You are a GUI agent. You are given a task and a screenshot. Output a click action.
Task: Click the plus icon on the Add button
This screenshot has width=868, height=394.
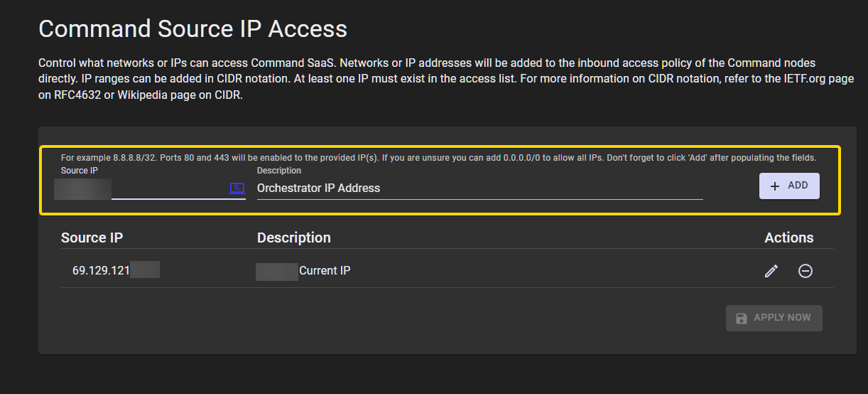775,186
